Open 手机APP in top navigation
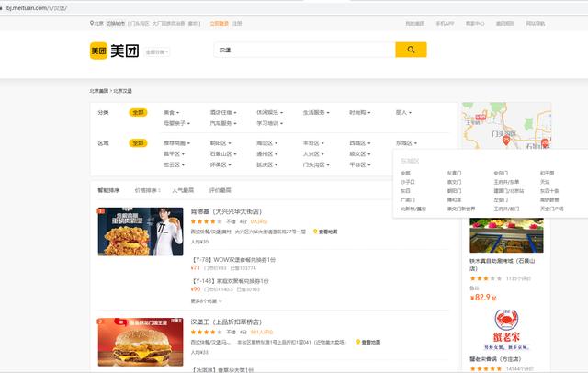This screenshot has height=373, width=588. [x=445, y=23]
